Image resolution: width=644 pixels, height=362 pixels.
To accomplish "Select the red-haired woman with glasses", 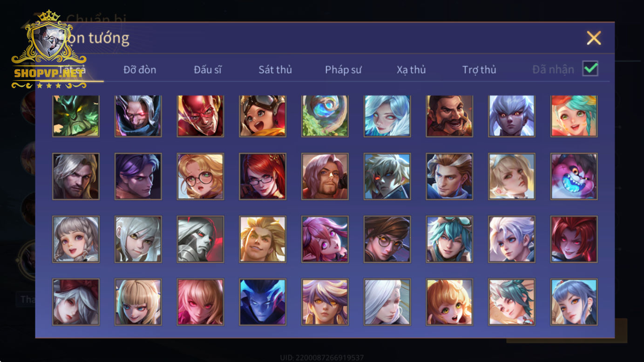I will [x=263, y=177].
